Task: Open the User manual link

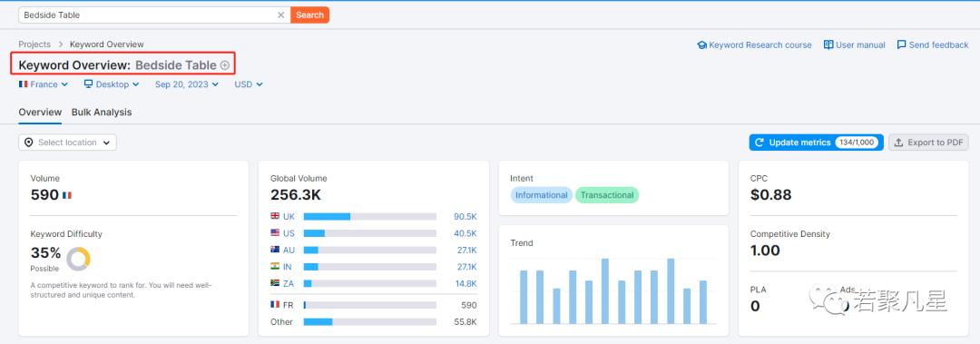Action: (855, 45)
